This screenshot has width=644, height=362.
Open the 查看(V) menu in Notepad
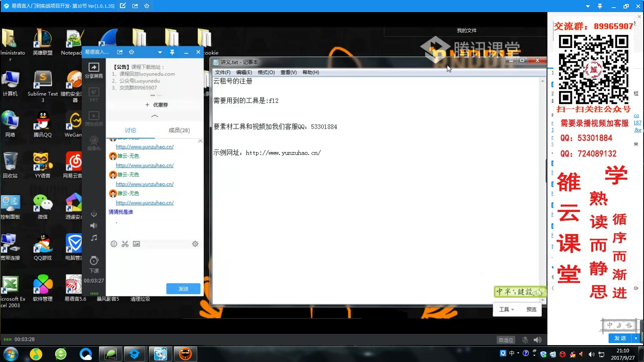coord(289,72)
